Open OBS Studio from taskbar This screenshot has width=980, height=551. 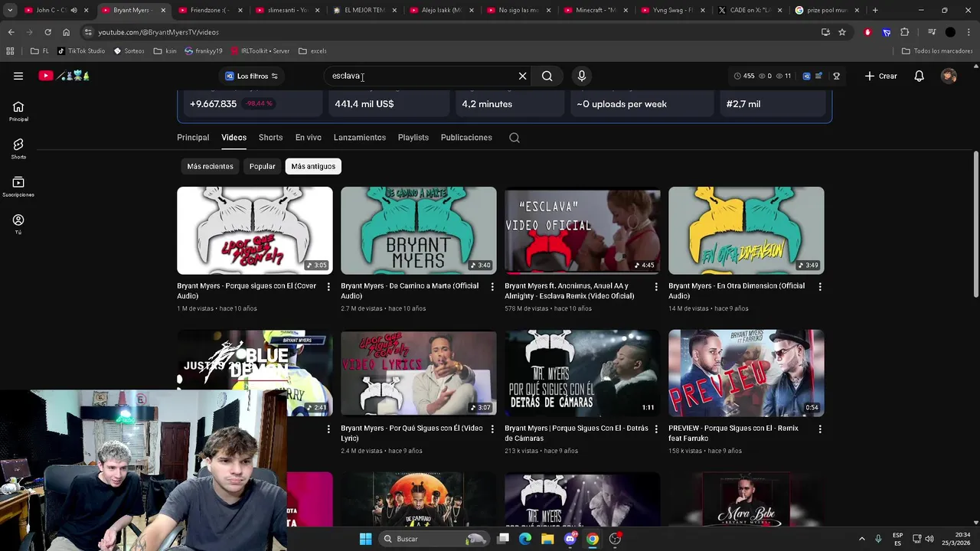615,539
